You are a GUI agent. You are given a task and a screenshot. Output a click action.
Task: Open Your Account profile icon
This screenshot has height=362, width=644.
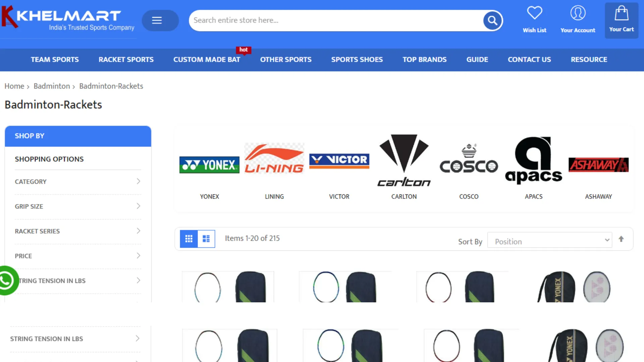point(578,13)
